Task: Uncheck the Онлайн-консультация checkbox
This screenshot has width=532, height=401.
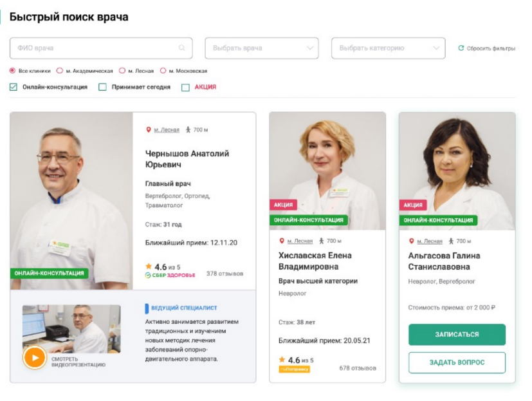Action: pyautogui.click(x=14, y=87)
